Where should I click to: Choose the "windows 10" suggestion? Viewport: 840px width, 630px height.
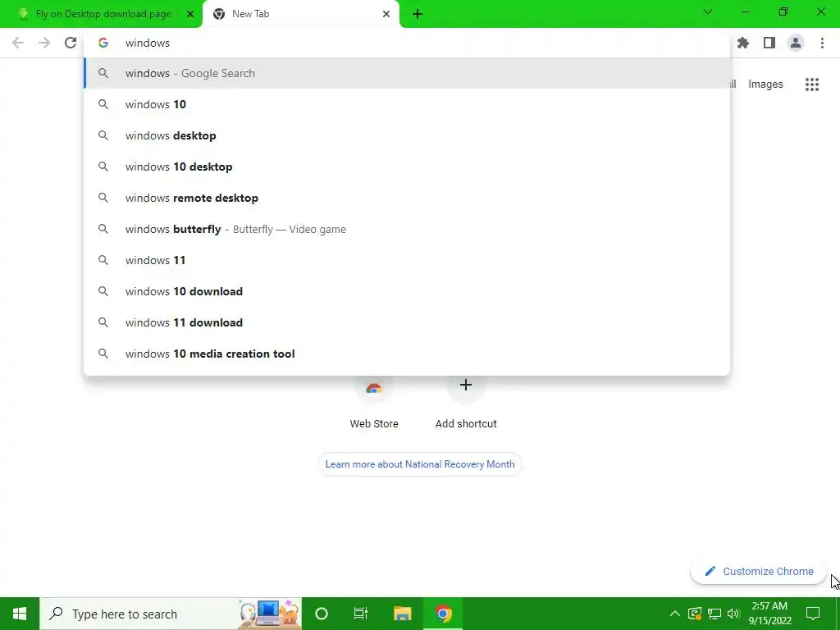click(x=407, y=104)
